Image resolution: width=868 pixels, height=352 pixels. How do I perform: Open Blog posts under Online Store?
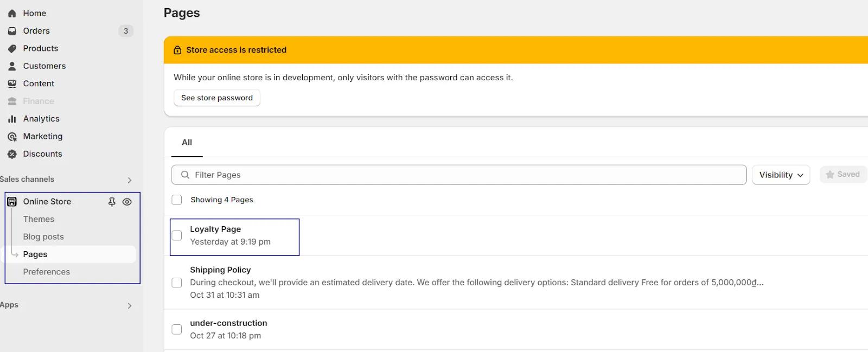[43, 236]
